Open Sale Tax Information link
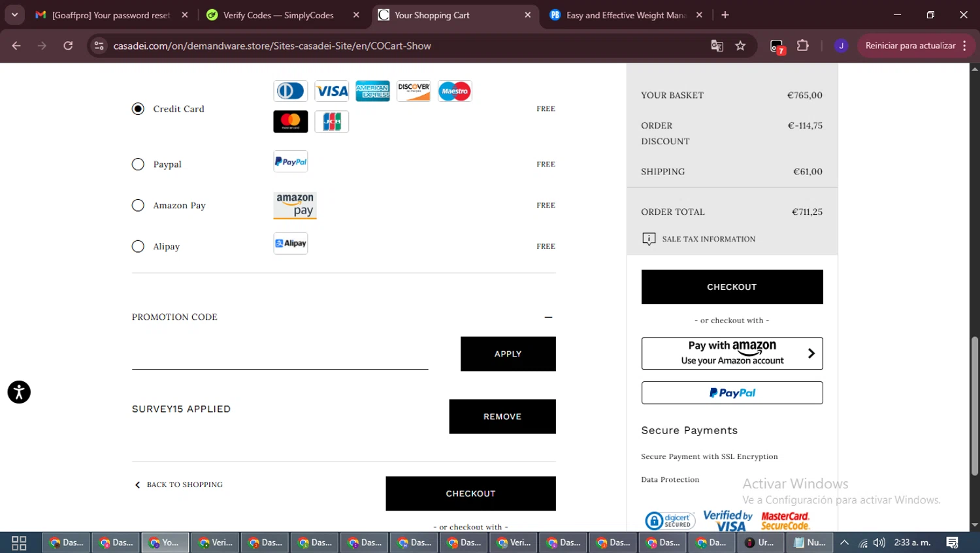The image size is (980, 553). pyautogui.click(x=708, y=239)
